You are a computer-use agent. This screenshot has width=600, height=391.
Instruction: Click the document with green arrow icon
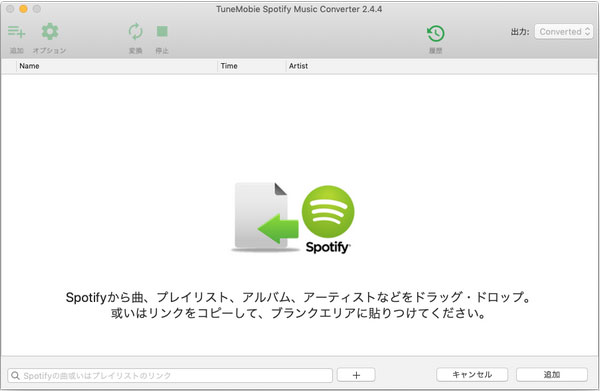[x=266, y=216]
